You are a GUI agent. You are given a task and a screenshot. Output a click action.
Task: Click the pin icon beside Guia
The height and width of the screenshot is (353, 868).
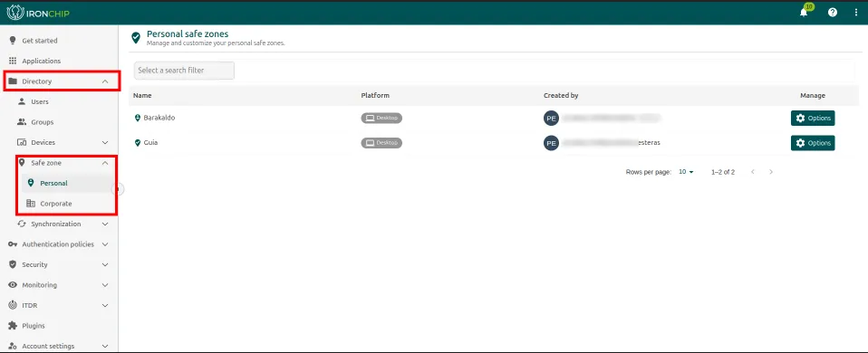(138, 143)
